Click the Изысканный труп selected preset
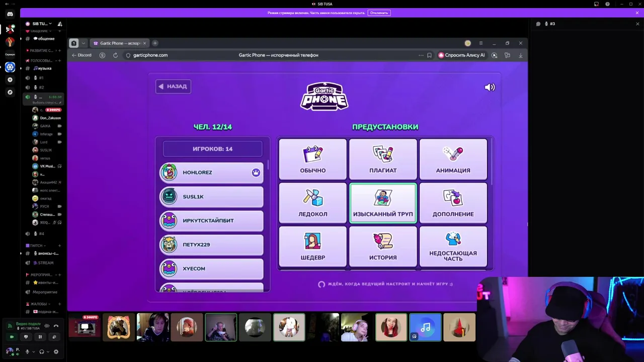The image size is (644, 362). [383, 203]
